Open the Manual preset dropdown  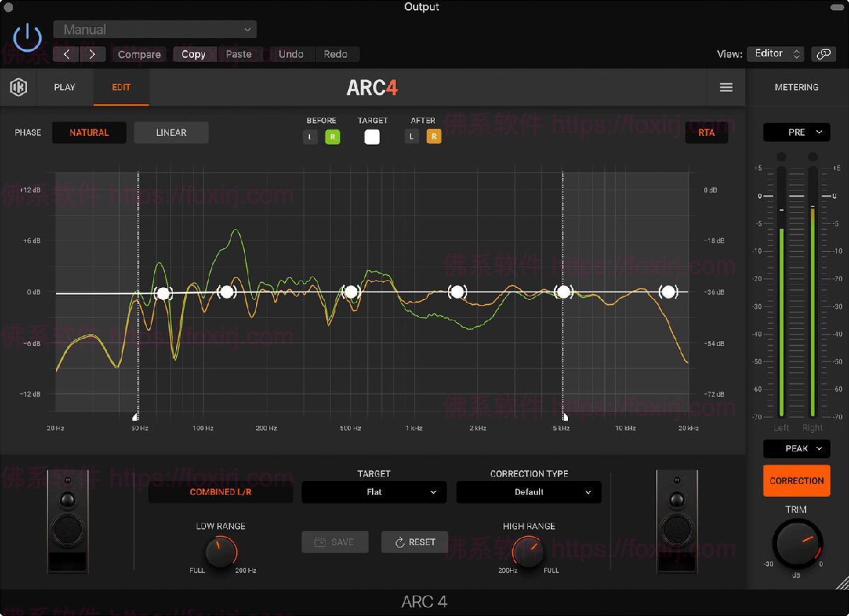pos(155,30)
